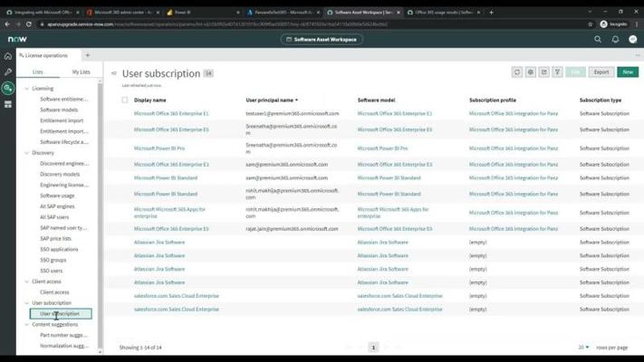Open Software Asset Workspace switcher
This screenshot has width=644, height=362.
tap(322, 40)
